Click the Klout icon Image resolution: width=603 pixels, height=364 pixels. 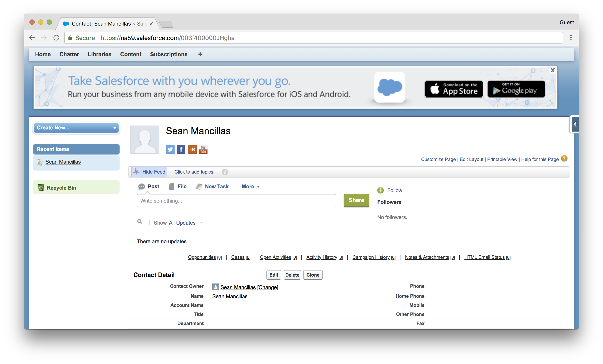pos(192,149)
